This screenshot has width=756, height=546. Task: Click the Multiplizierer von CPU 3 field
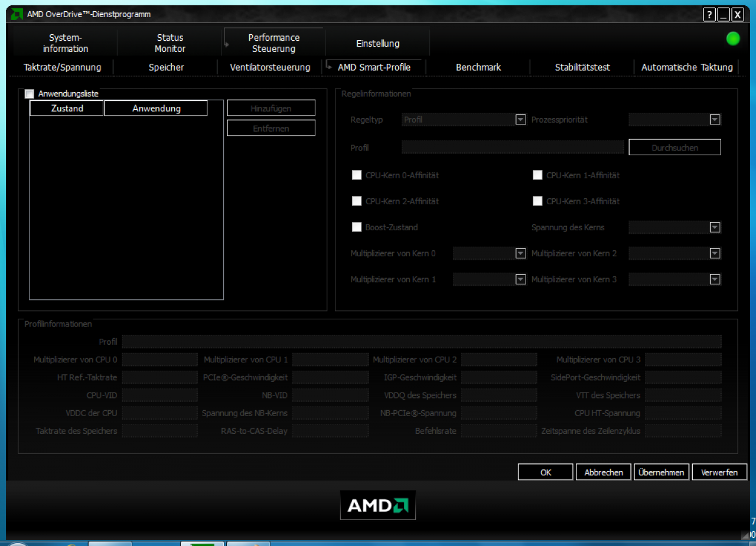point(683,359)
